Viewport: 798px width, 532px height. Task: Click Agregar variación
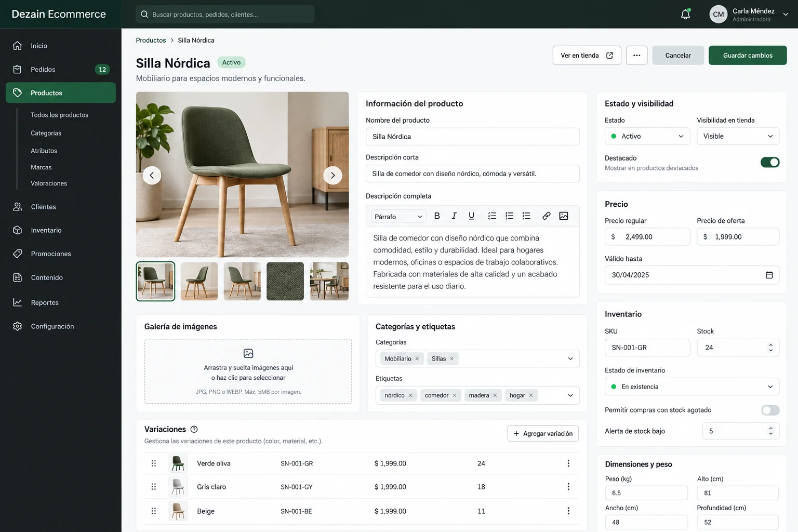543,434
